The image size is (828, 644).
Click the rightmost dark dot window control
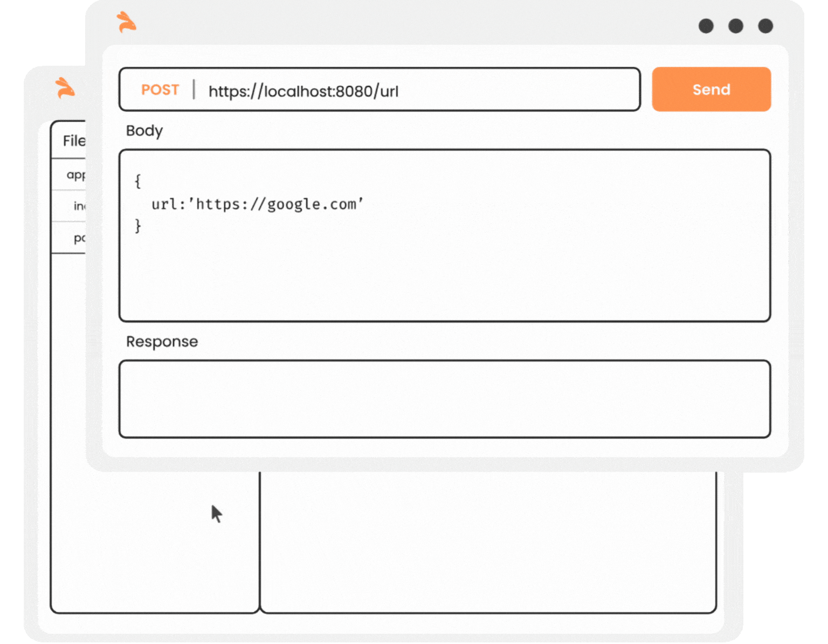[x=765, y=26]
